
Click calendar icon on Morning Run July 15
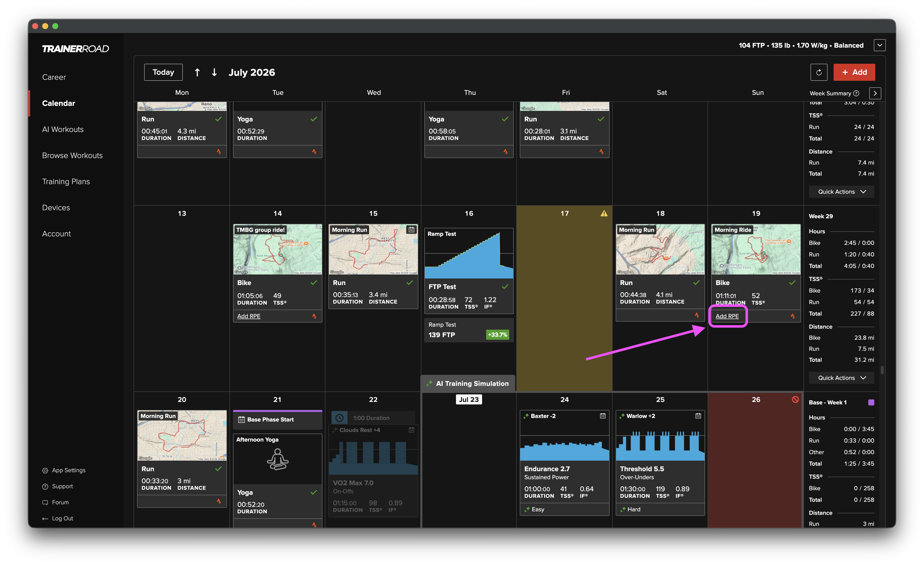[411, 230]
